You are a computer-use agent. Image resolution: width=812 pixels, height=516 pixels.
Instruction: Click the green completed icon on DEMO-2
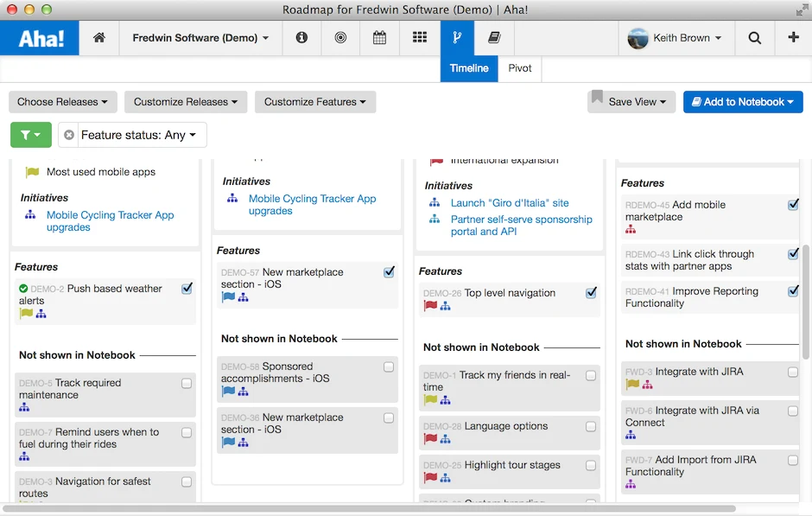click(x=23, y=289)
